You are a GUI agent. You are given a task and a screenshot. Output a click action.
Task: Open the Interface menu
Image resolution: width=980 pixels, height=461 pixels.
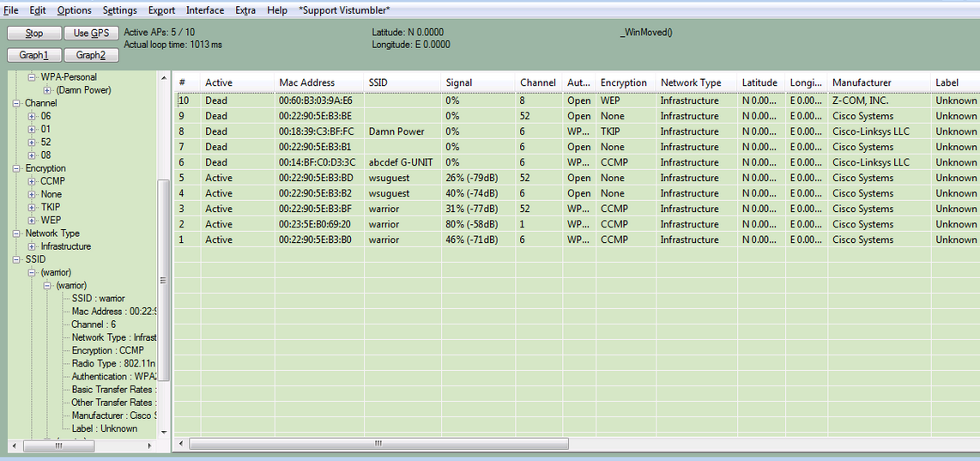point(205,10)
